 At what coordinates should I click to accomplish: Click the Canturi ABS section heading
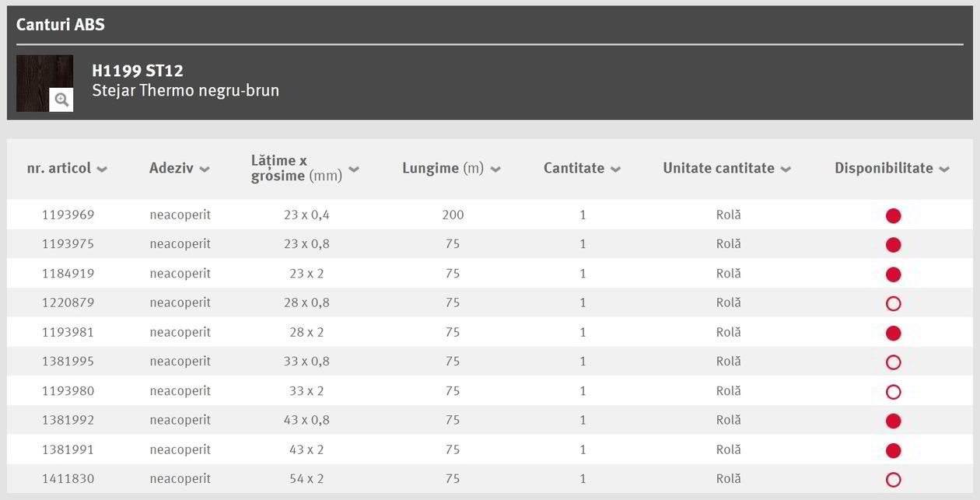pyautogui.click(x=61, y=24)
